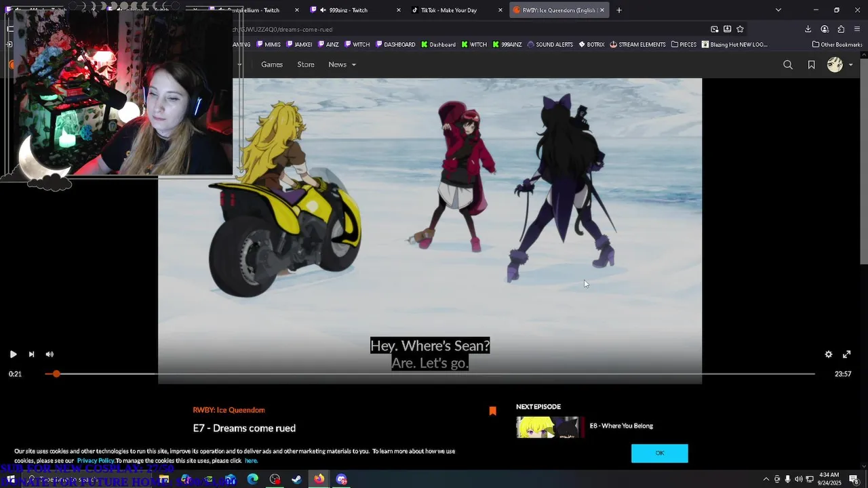The height and width of the screenshot is (488, 868).
Task: Bookmark this page with star icon
Action: point(740,29)
